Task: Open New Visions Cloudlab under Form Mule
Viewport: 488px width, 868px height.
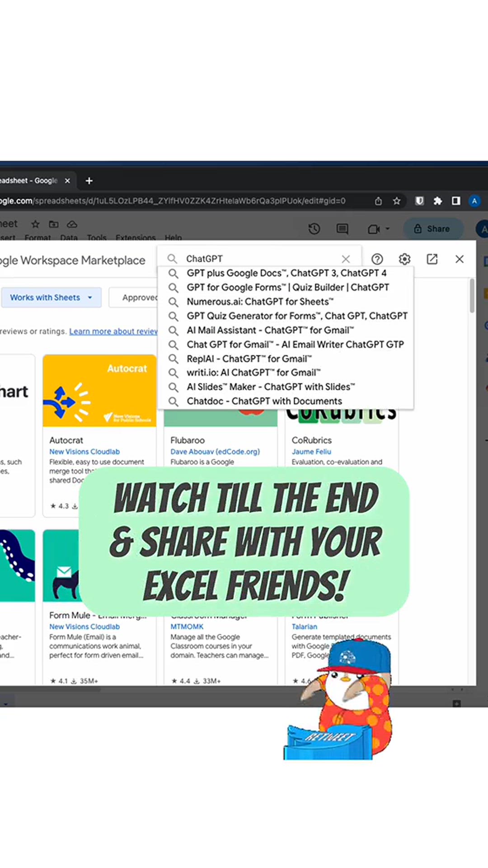Action: pyautogui.click(x=84, y=627)
